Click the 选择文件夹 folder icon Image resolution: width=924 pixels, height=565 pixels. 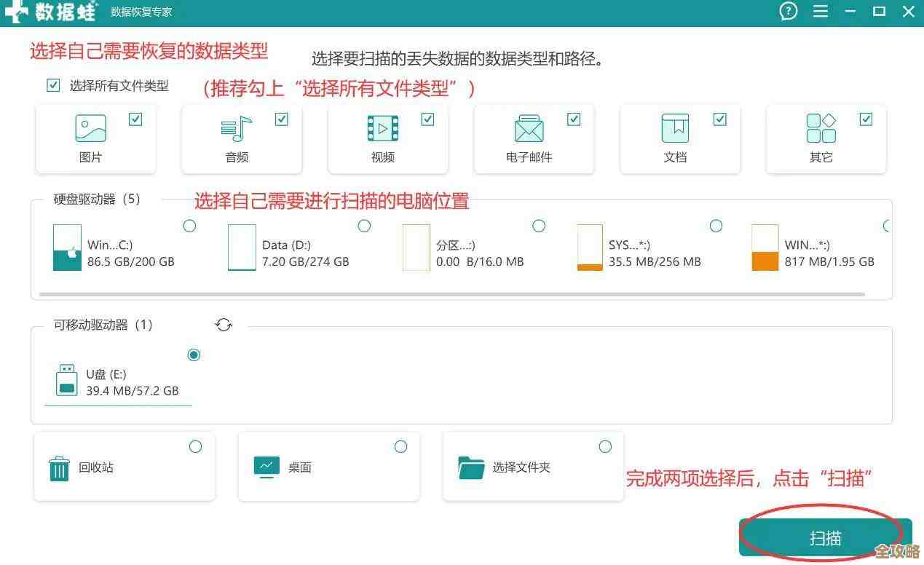pos(470,467)
